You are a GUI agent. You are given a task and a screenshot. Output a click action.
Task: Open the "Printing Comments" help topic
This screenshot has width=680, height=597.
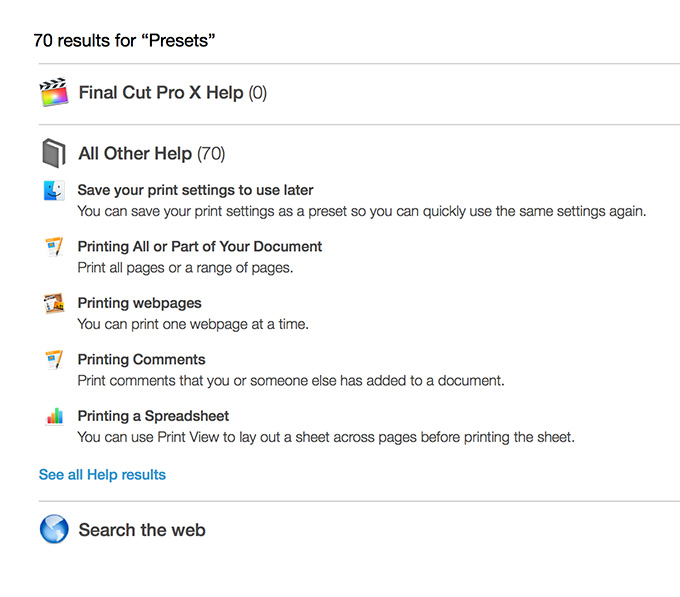141,359
